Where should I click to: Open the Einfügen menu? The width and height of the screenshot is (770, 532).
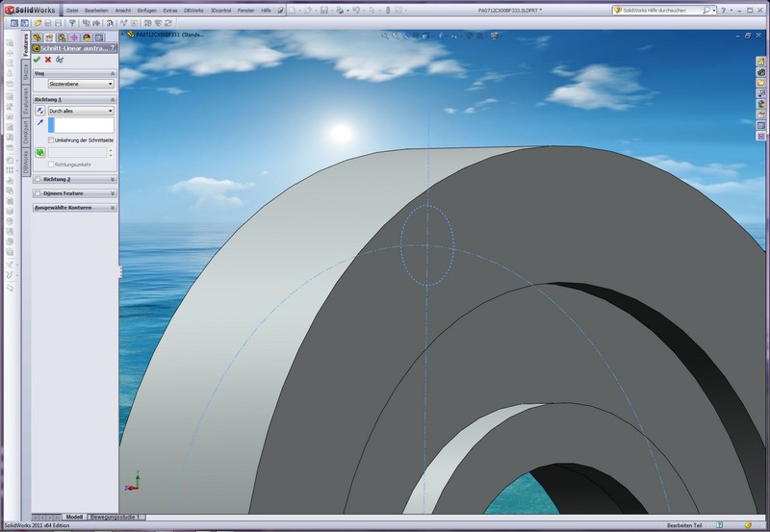click(147, 11)
